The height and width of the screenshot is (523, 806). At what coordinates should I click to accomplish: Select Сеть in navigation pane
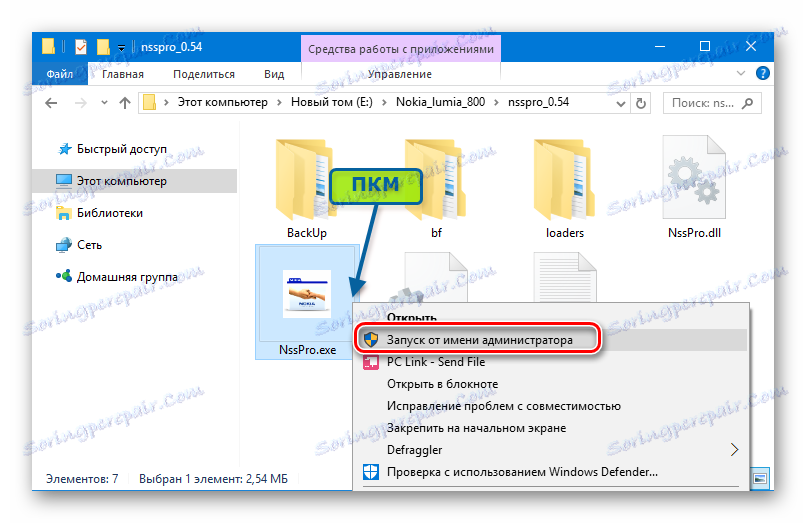tap(89, 245)
